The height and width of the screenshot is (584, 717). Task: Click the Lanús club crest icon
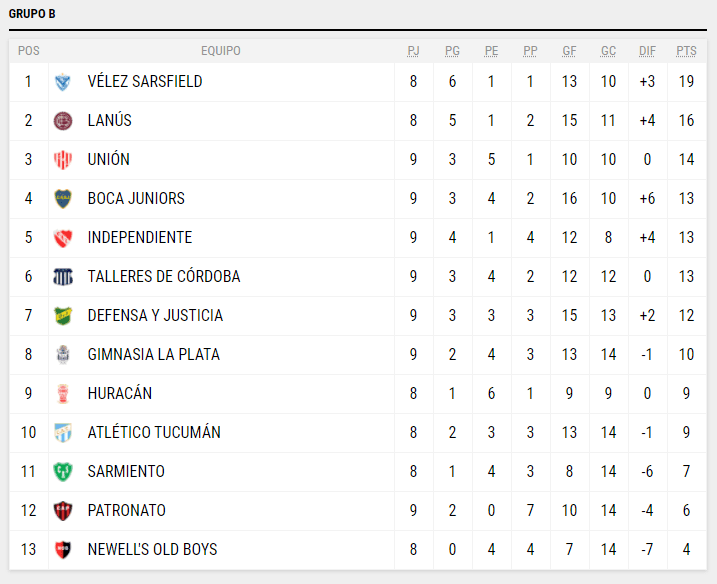pos(63,121)
